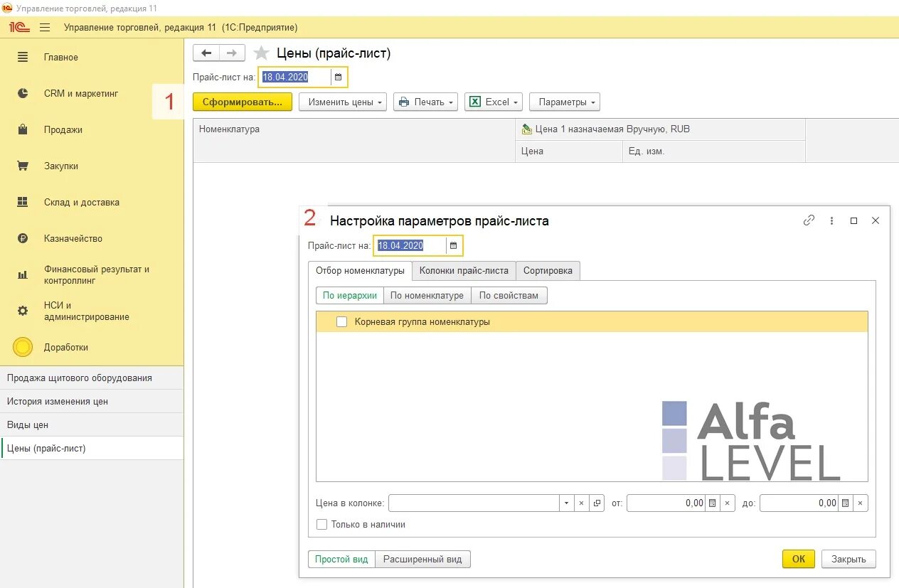The image size is (899, 588).
Task: Select По номенклатуре filter mode
Action: 427,295
